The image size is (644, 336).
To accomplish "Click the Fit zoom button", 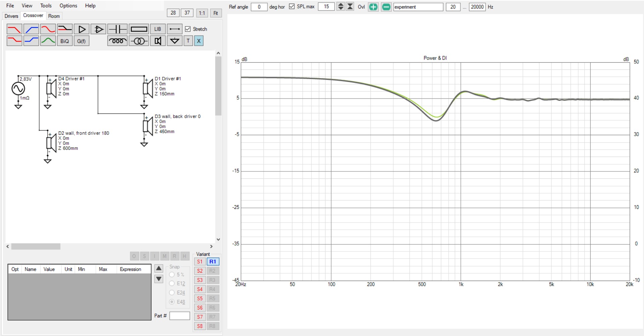I will pos(215,13).
